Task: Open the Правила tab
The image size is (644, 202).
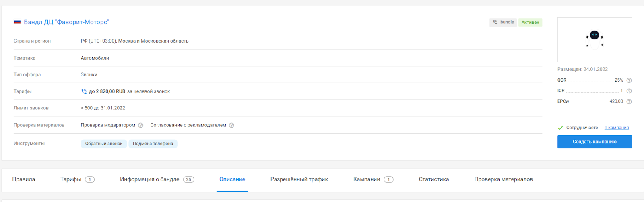Action: point(24,179)
